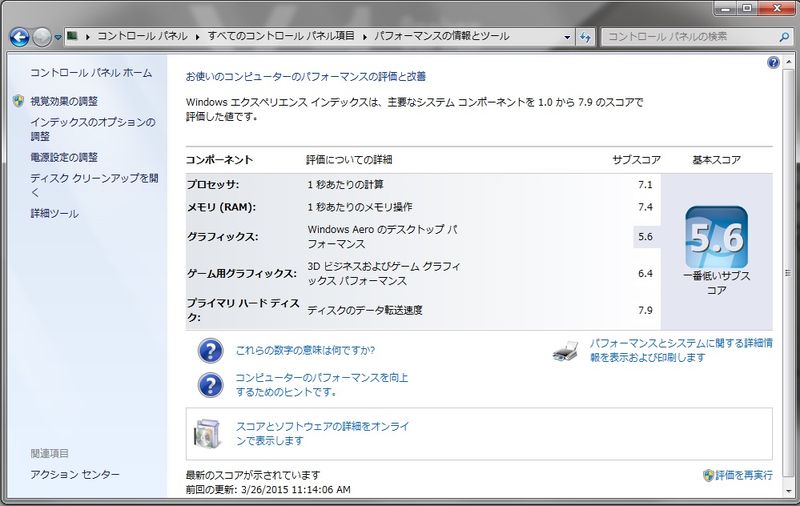Click question icon beside performance improvement hints
This screenshot has width=800, height=506.
point(210,385)
